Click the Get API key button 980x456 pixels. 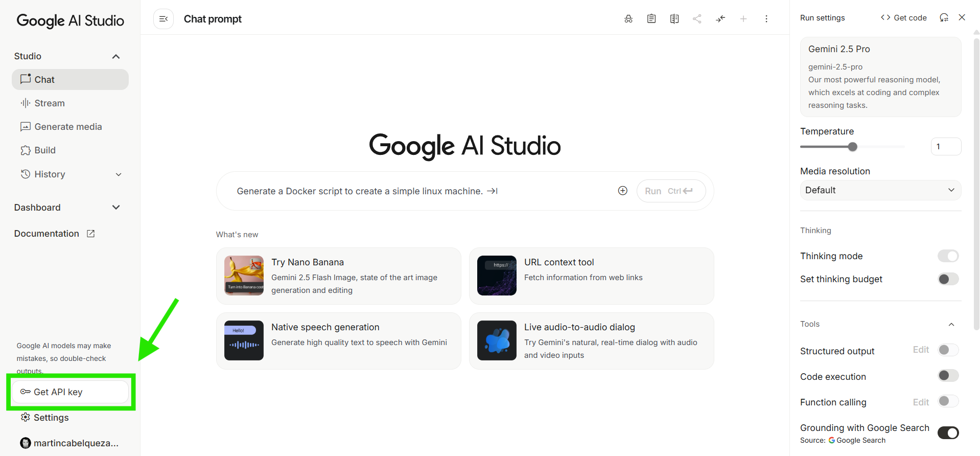coord(70,392)
